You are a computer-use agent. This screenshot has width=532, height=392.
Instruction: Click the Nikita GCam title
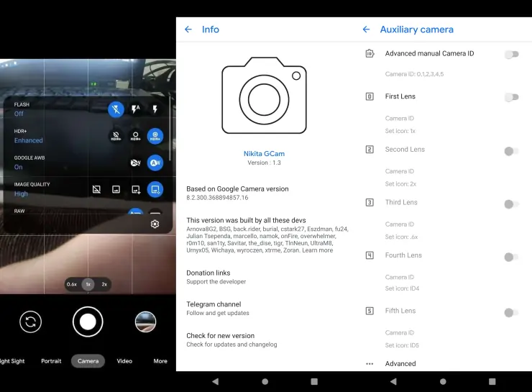tap(264, 154)
